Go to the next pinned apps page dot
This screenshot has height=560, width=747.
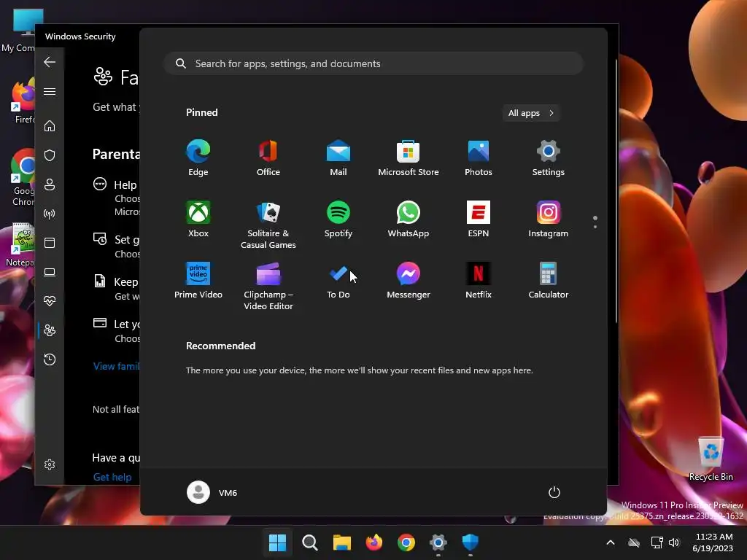[x=595, y=227]
